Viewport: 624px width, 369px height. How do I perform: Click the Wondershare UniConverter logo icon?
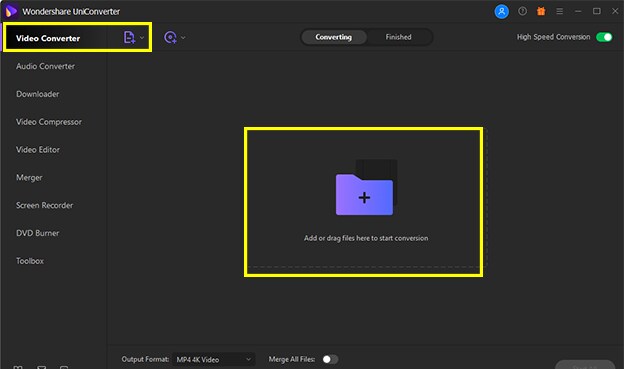pos(11,12)
